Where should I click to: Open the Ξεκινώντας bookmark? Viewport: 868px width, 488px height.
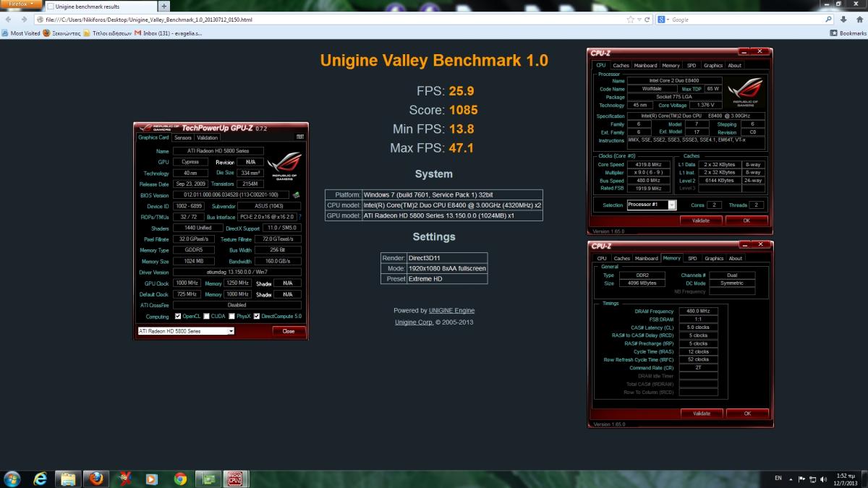coord(61,33)
